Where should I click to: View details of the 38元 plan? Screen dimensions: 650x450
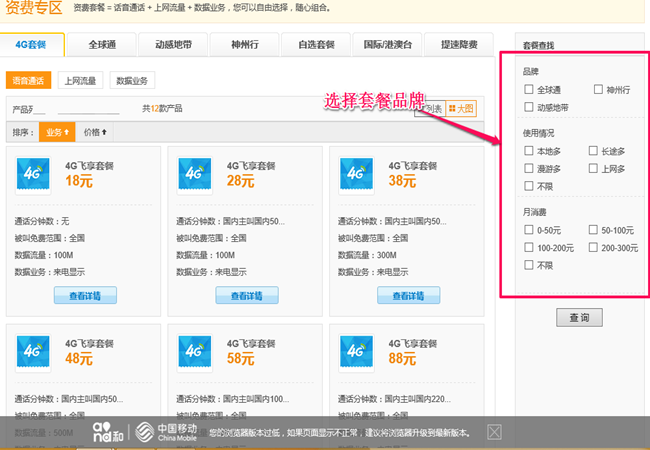408,295
